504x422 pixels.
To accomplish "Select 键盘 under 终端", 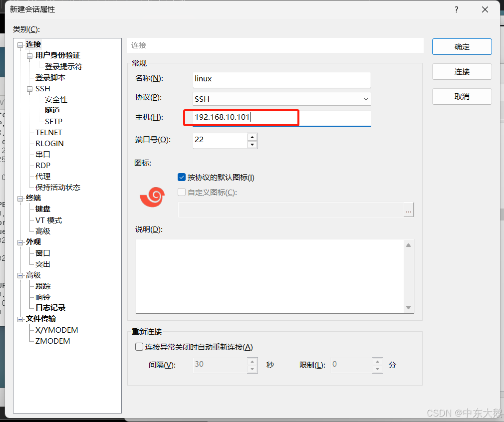I will [x=43, y=209].
